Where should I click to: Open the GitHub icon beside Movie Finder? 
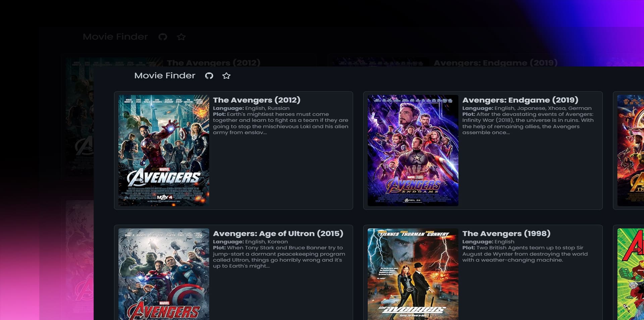[x=209, y=76]
